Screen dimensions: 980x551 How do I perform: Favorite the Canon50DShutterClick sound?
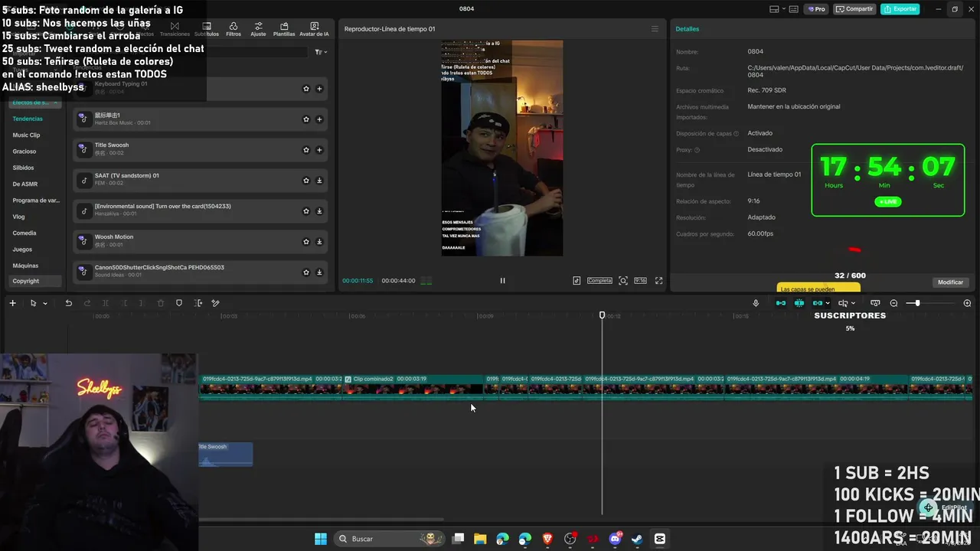(306, 272)
